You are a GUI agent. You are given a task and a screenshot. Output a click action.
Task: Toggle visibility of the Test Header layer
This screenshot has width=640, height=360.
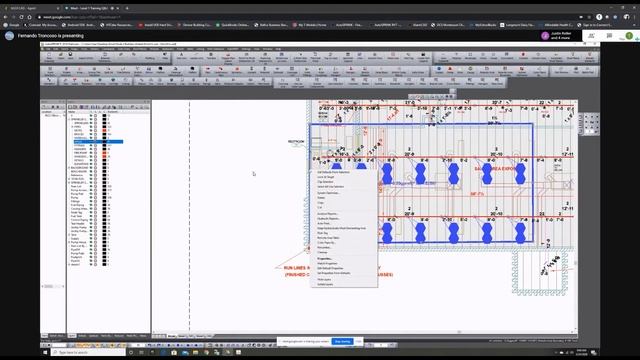pos(91,224)
